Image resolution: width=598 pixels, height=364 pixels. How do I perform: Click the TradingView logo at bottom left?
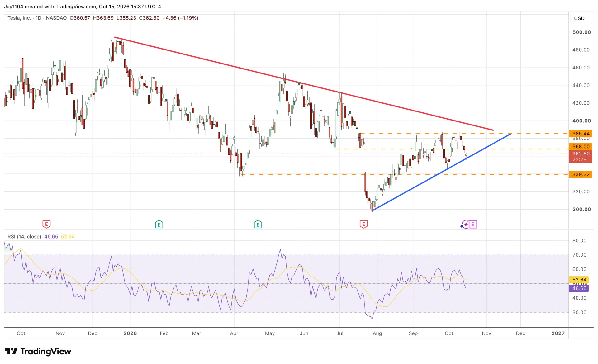coord(38,351)
